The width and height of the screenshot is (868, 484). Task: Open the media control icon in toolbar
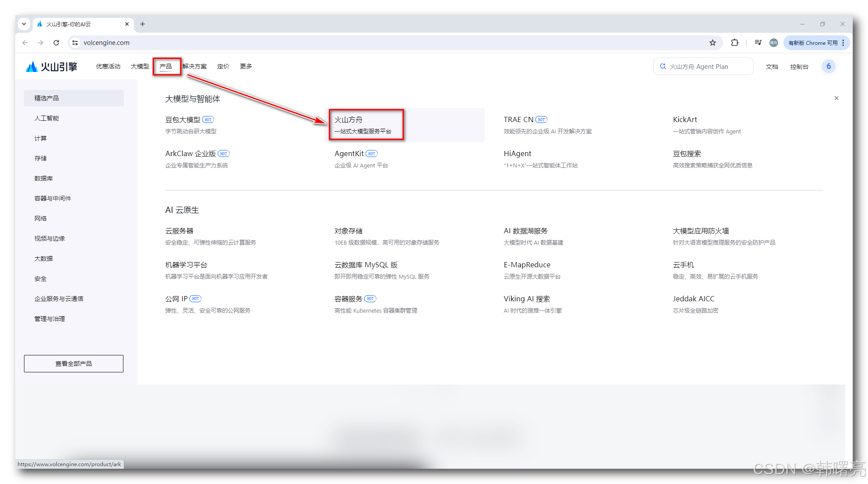(758, 43)
